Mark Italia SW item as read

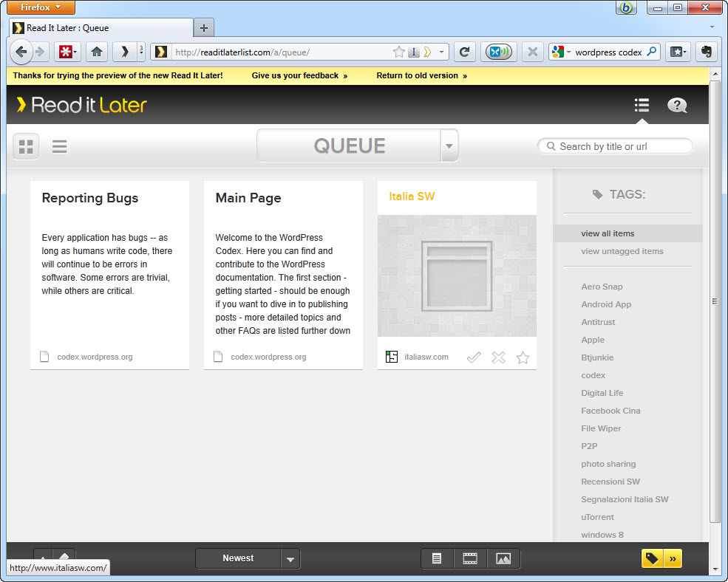click(x=474, y=357)
